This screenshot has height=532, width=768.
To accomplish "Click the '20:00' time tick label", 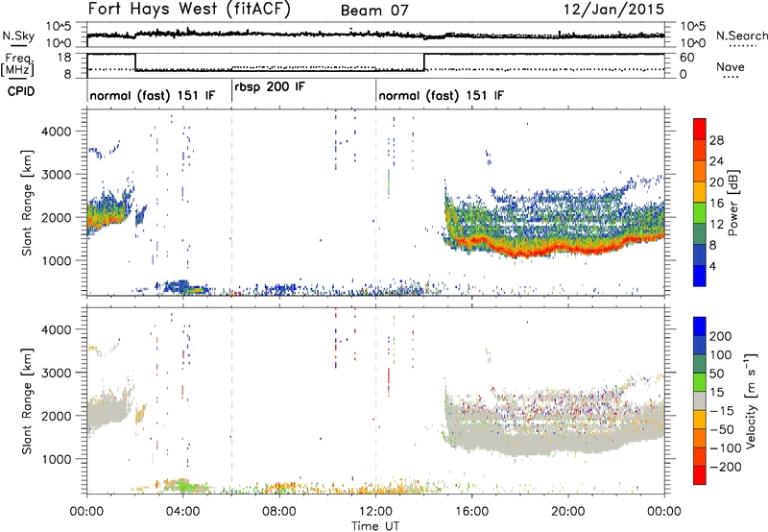I will click(568, 512).
